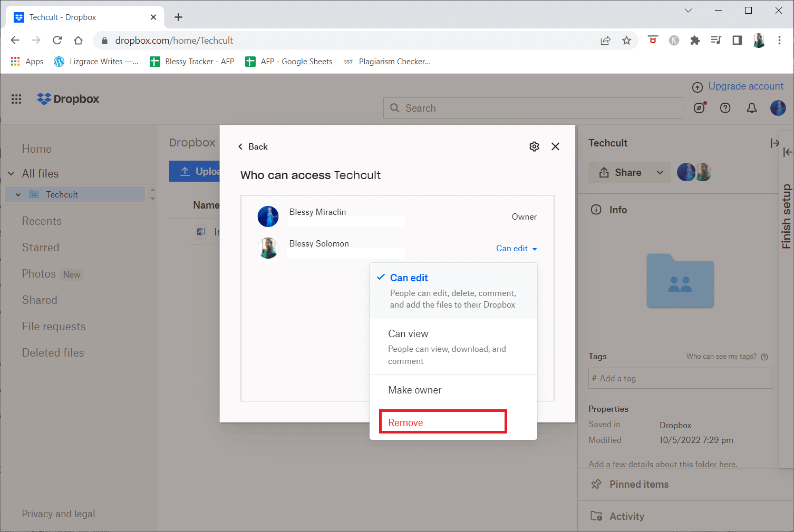Click Blessy Miraclin's avatar in dialog
This screenshot has height=532, width=794.
268,216
